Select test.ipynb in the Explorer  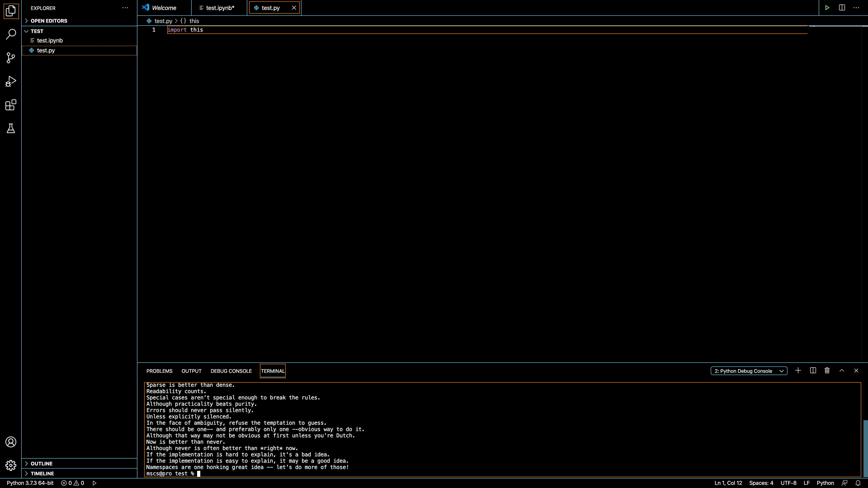pyautogui.click(x=50, y=40)
